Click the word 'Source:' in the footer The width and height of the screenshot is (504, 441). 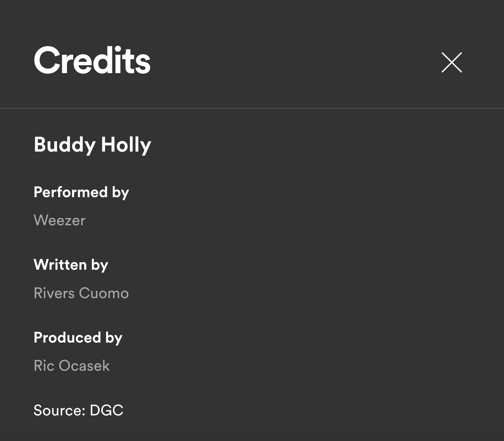pos(59,410)
